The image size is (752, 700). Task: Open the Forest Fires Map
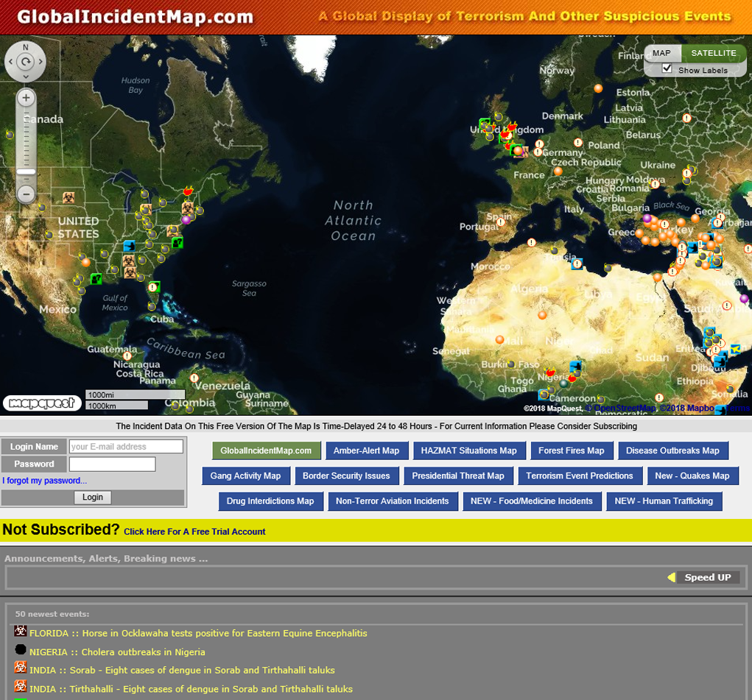pyautogui.click(x=572, y=450)
